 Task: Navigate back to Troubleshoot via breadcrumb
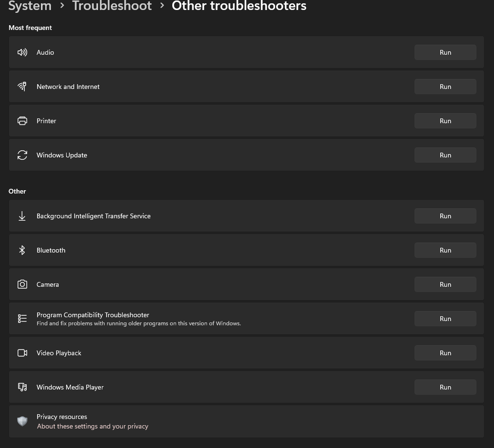pos(112,6)
